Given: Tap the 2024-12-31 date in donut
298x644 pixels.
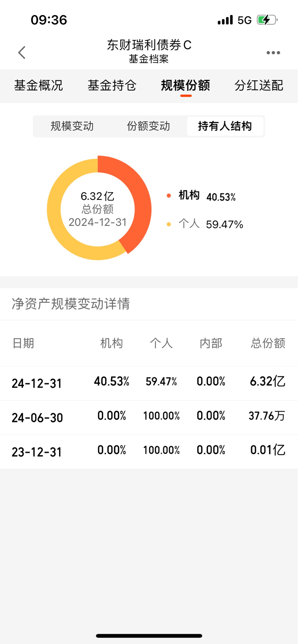Looking at the screenshot, I should (x=98, y=222).
